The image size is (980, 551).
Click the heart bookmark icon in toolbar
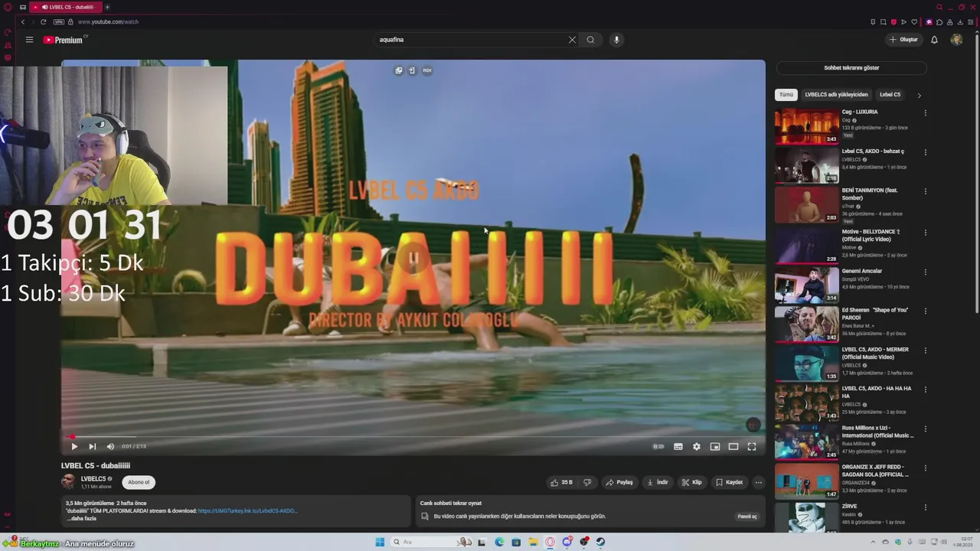[914, 21]
